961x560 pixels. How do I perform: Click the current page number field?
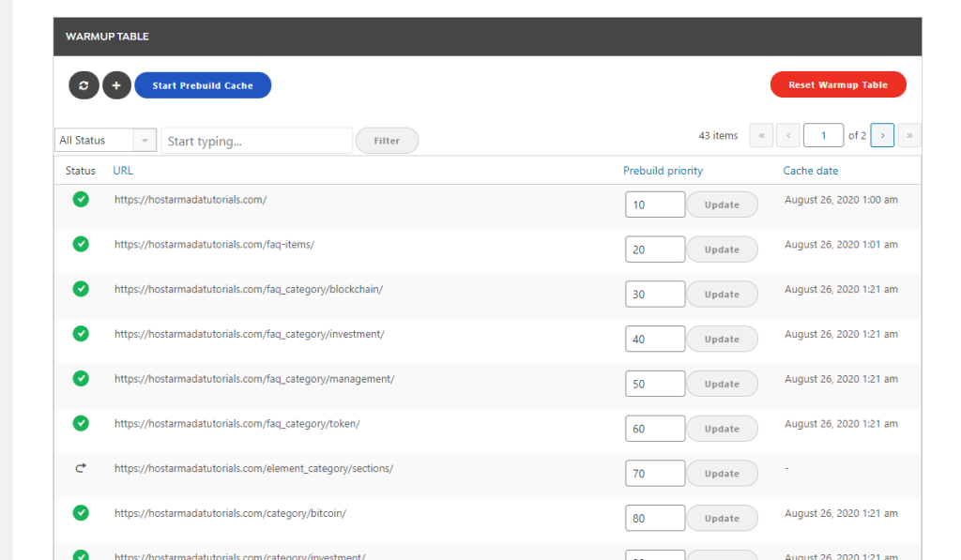pos(823,135)
